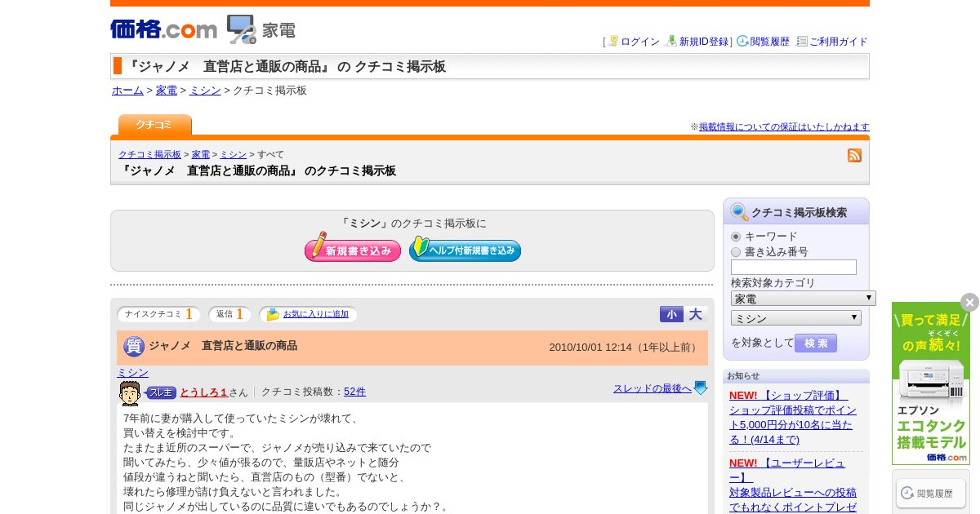Open the 52件 post count link
The width and height of the screenshot is (980, 514).
[x=354, y=392]
